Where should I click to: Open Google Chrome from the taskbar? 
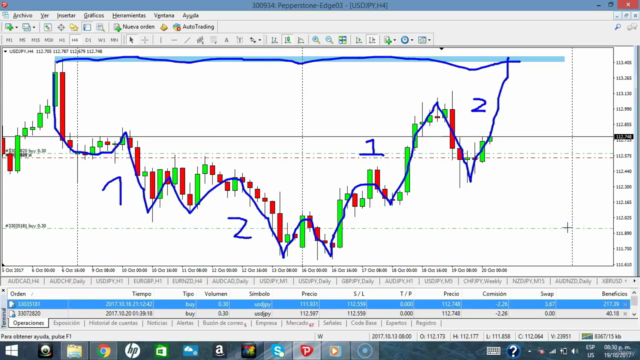point(104,351)
